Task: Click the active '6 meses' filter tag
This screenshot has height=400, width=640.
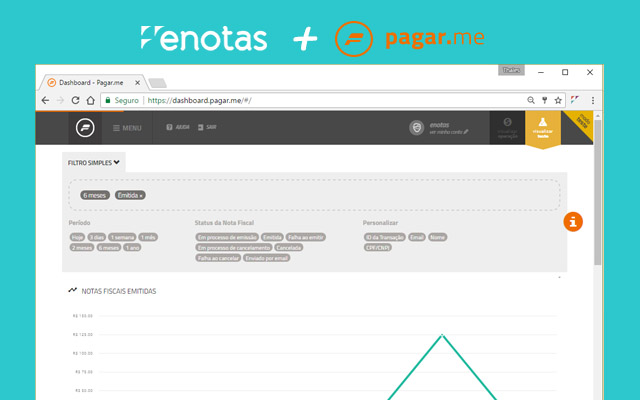Action: click(95, 195)
